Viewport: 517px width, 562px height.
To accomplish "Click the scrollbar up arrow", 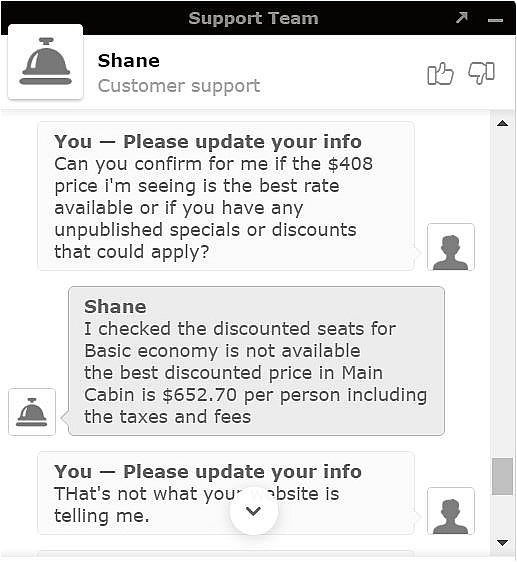I will 502,124.
